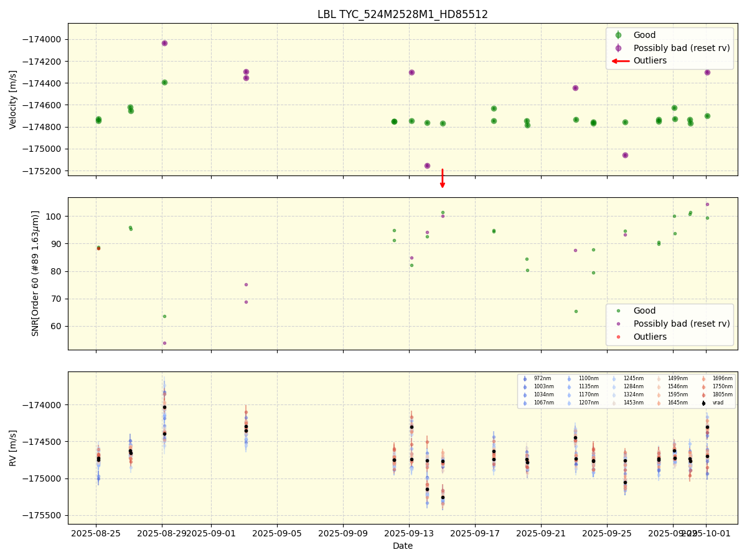
Task: Select highest purple velocity point near -174000
Action: pyautogui.click(x=164, y=43)
